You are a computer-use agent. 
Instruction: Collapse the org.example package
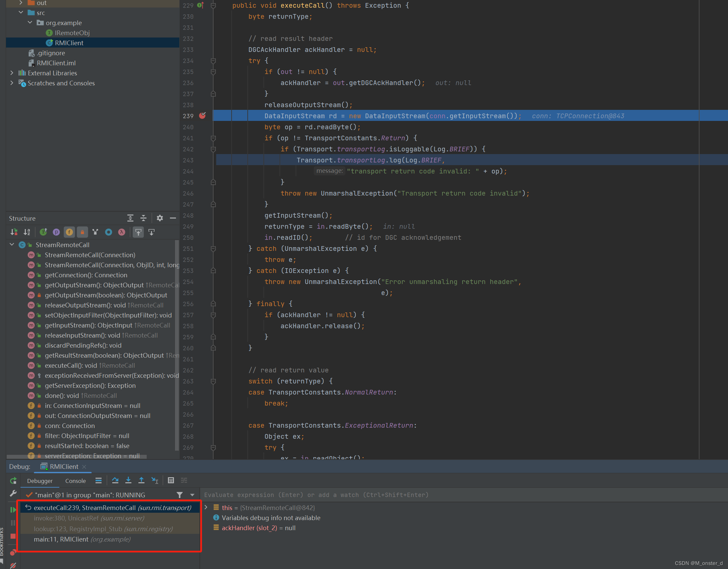coord(30,22)
